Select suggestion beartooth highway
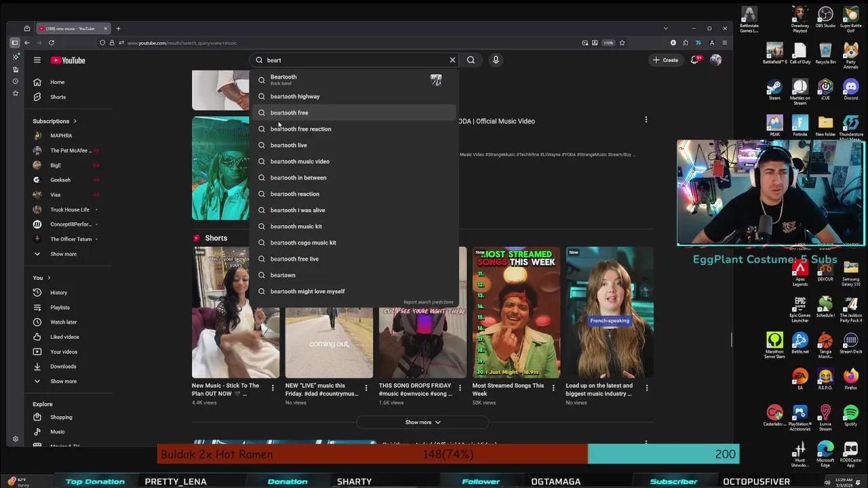The height and width of the screenshot is (488, 868). coord(354,96)
